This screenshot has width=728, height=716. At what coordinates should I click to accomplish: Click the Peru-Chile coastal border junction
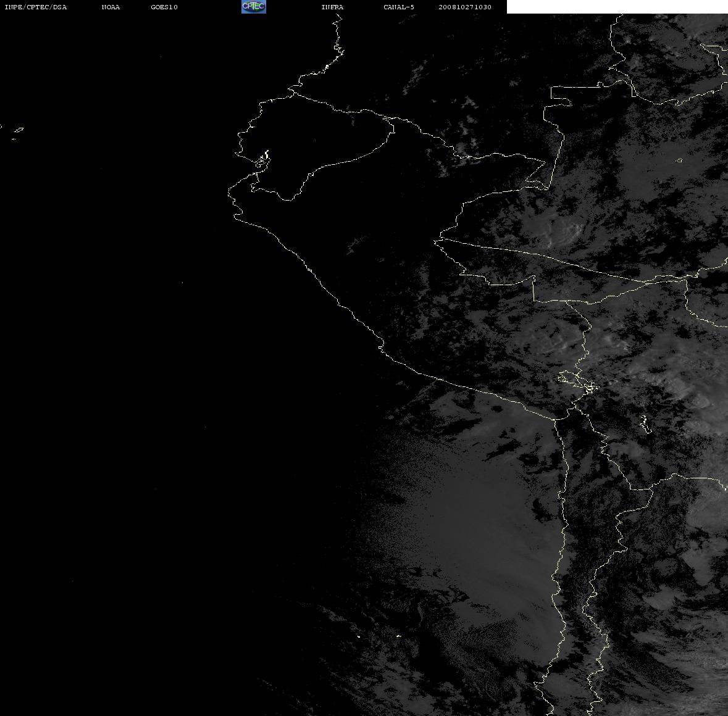[556, 419]
